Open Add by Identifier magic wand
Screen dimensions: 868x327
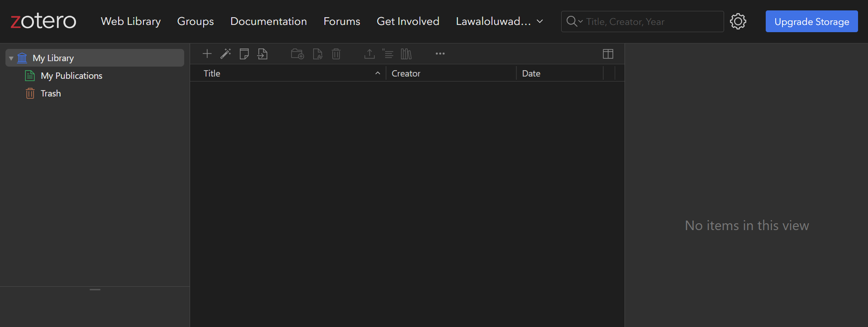[x=225, y=54]
